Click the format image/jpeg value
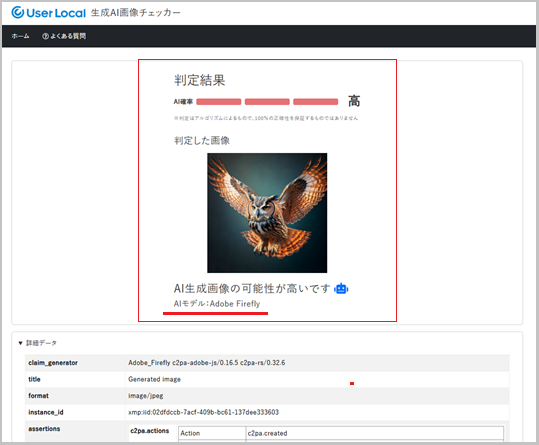Screen dimensions: 539x445 pos(146,396)
